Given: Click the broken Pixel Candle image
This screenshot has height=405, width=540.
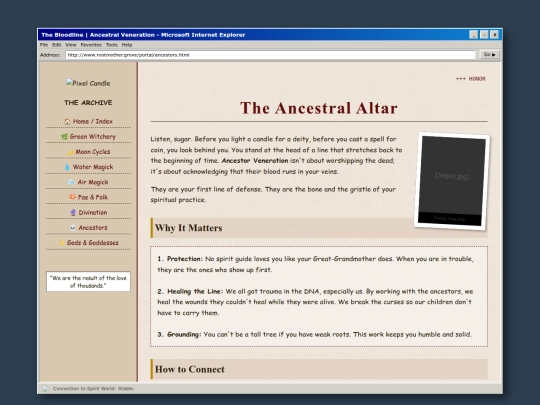Looking at the screenshot, I should point(88,83).
